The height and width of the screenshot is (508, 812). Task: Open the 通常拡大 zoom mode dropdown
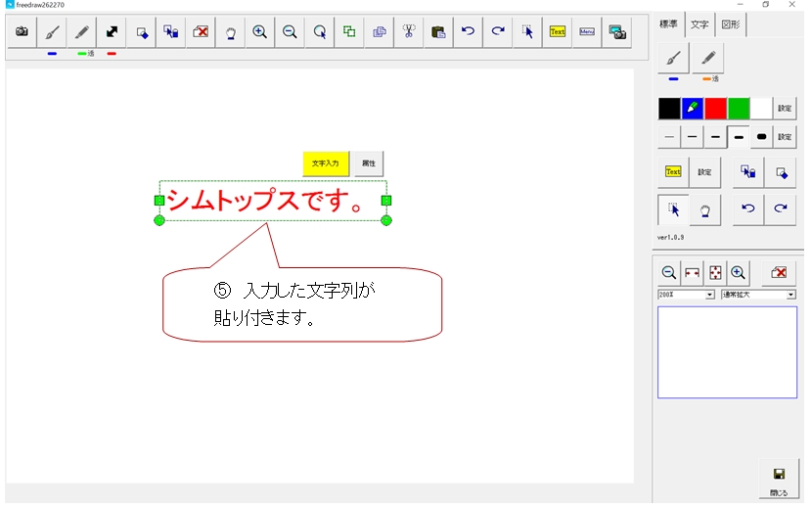pos(758,295)
